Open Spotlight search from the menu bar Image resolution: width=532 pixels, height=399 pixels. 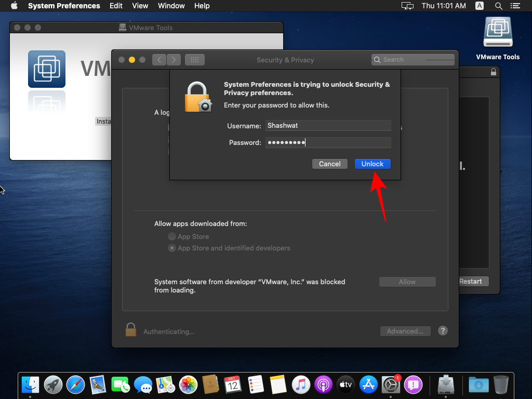click(498, 6)
